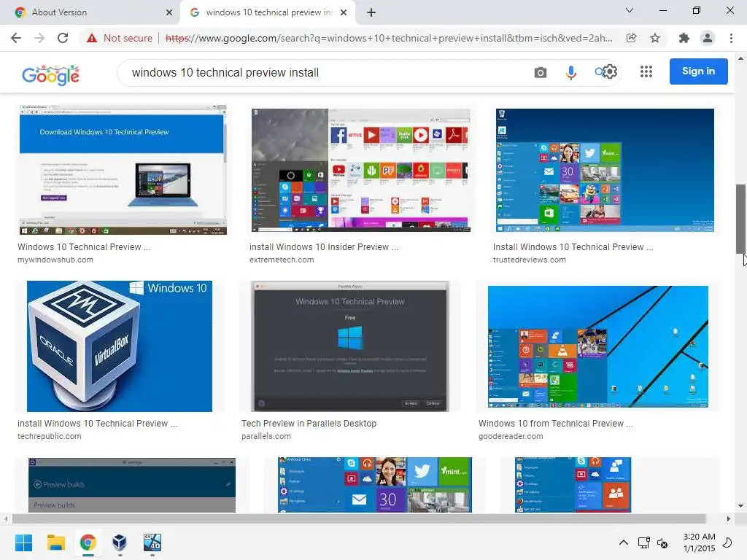Open 'Windows 10 Technical Preview ...' result title

[x=84, y=246]
